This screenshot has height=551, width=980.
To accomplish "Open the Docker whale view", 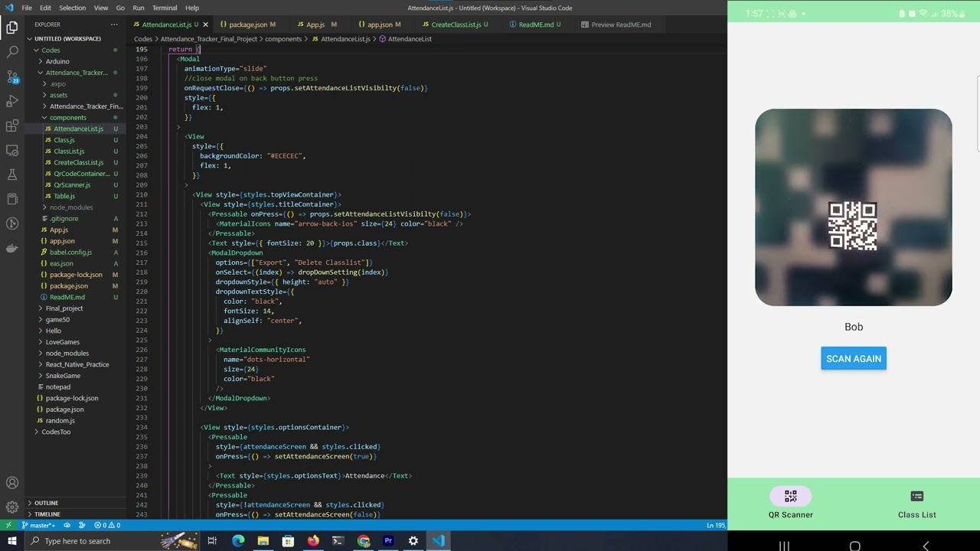I will [x=12, y=248].
